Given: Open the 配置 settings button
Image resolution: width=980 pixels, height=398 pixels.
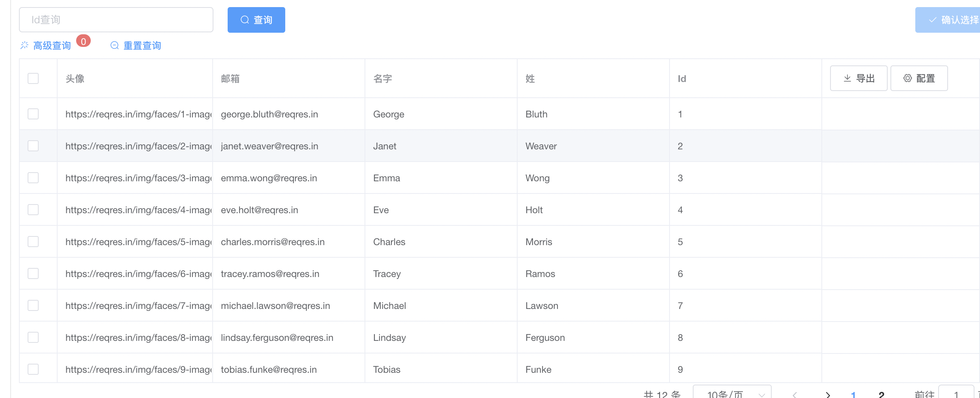Looking at the screenshot, I should [919, 78].
